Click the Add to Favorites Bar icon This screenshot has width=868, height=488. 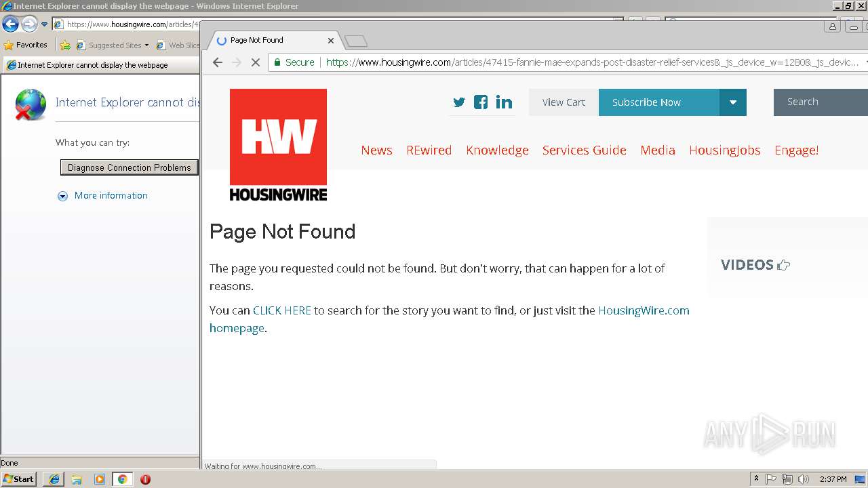[65, 45]
